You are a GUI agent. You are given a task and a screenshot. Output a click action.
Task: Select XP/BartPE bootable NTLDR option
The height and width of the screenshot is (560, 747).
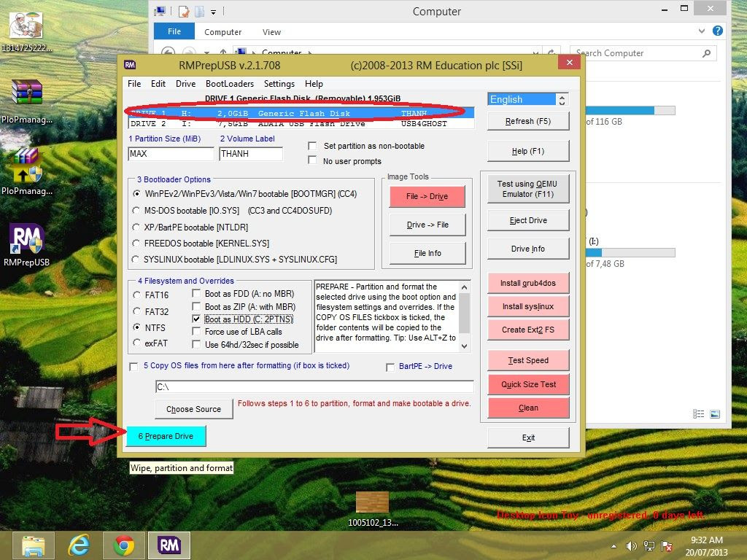tap(136, 227)
